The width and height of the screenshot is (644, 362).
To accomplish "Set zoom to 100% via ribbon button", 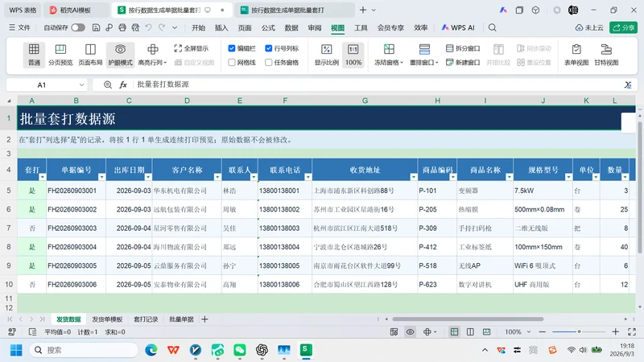I will click(x=353, y=55).
